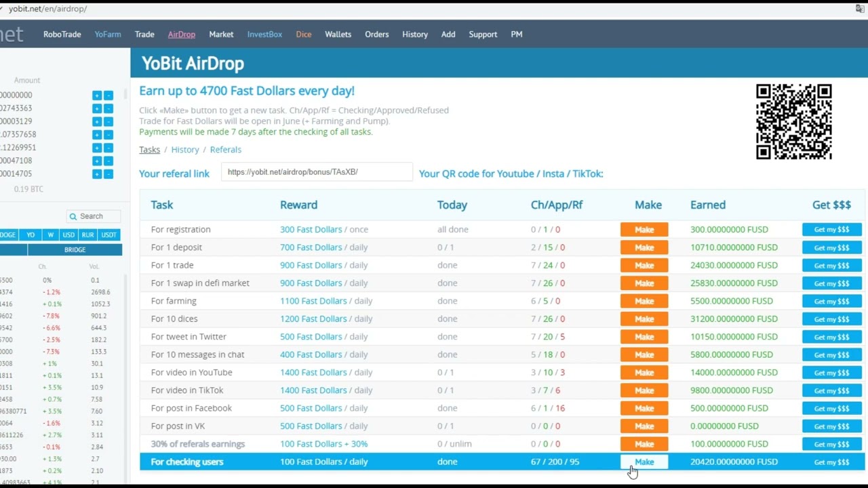Click the '300 Fast Dollars' reward link
Screen dimensions: 868x488
pos(311,229)
